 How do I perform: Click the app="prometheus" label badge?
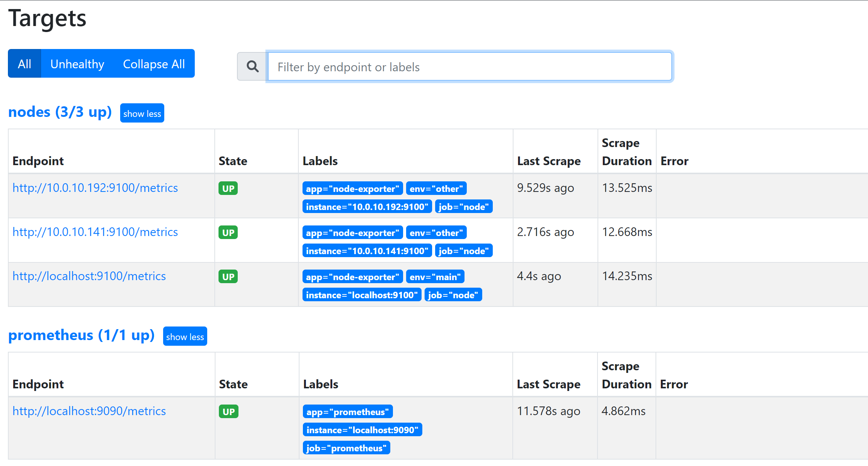(x=347, y=412)
